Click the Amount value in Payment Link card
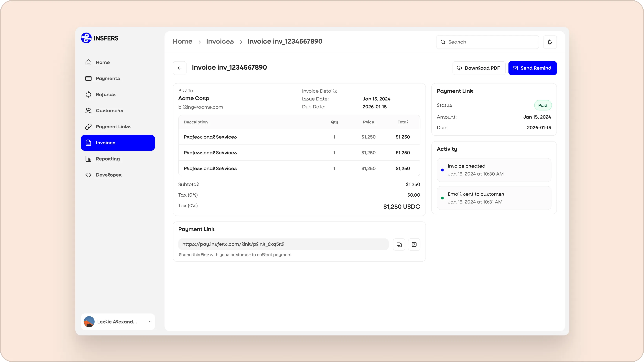Viewport: 644px width, 362px height. click(537, 117)
